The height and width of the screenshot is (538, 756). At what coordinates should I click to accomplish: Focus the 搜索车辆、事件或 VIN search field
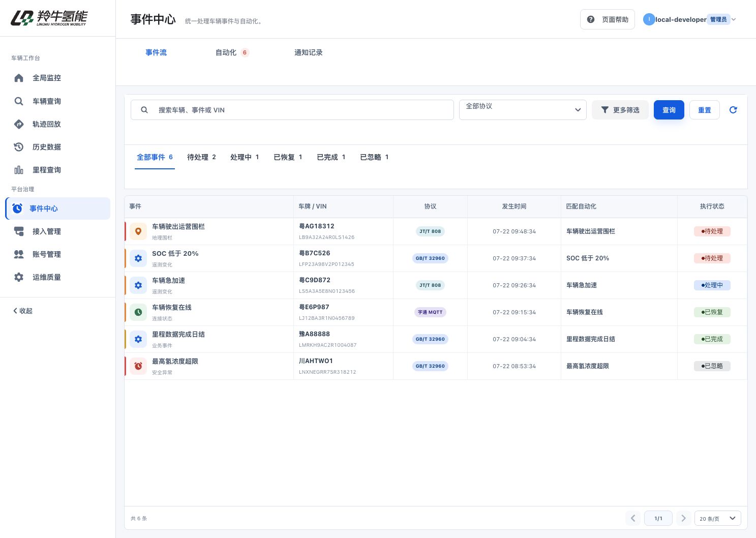(292, 110)
